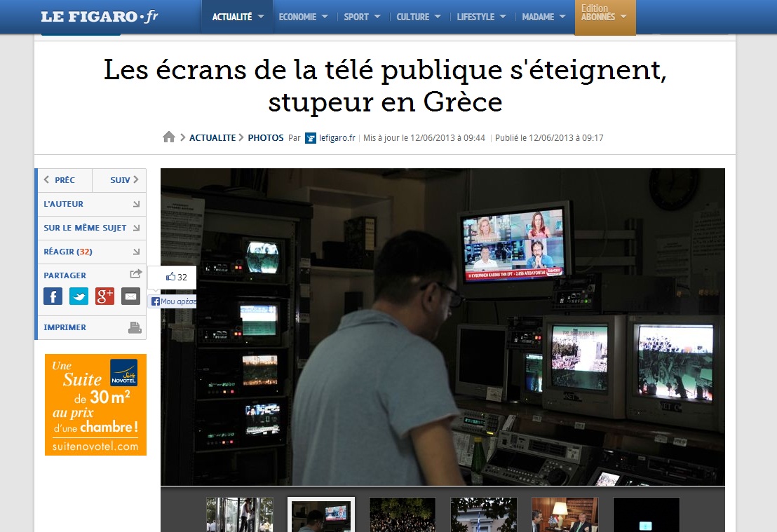The height and width of the screenshot is (532, 777).
Task: Share the article on Facebook
Action: [x=53, y=296]
